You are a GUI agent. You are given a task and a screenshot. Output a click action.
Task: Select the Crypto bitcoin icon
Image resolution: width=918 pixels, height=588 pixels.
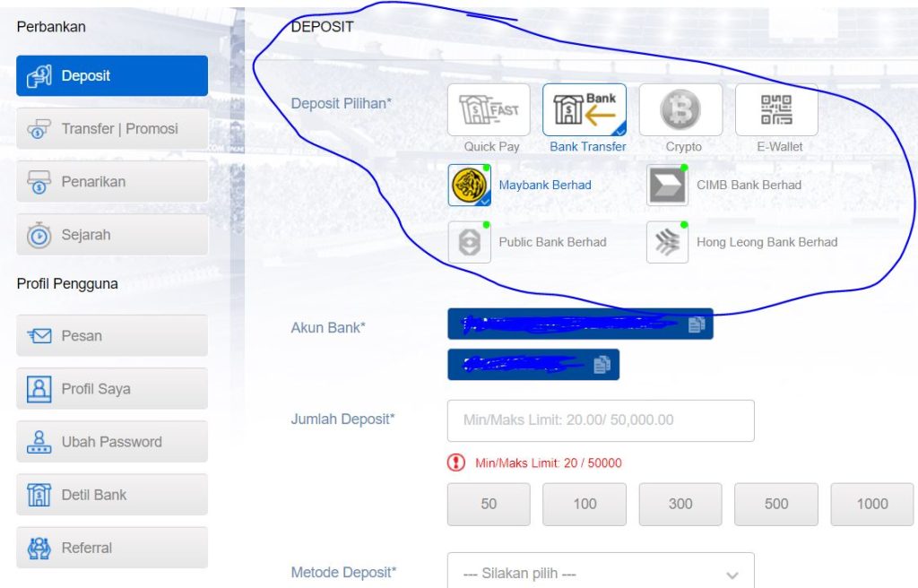pyautogui.click(x=680, y=110)
